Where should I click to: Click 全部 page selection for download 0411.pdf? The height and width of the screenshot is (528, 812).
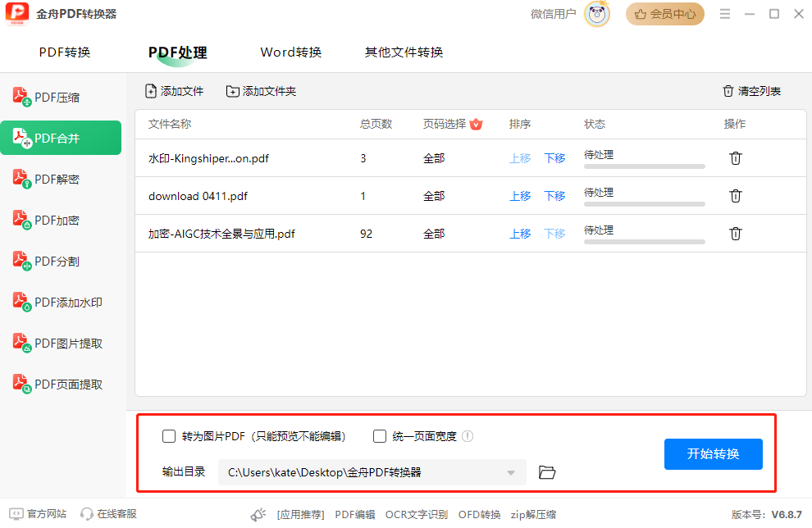pos(434,196)
